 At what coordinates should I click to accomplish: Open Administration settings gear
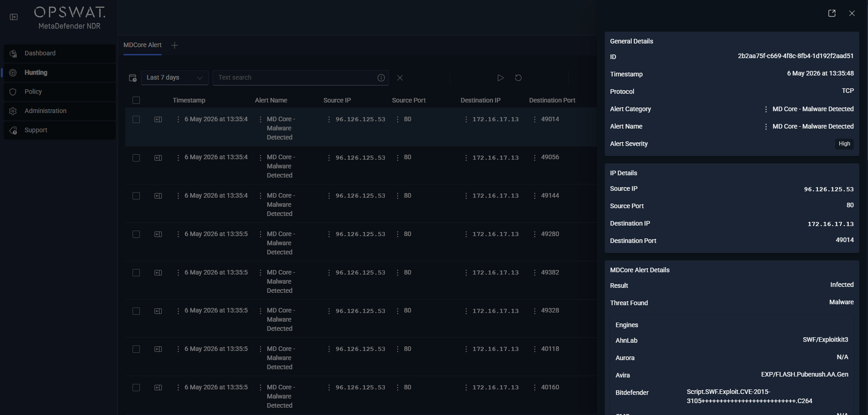click(13, 111)
